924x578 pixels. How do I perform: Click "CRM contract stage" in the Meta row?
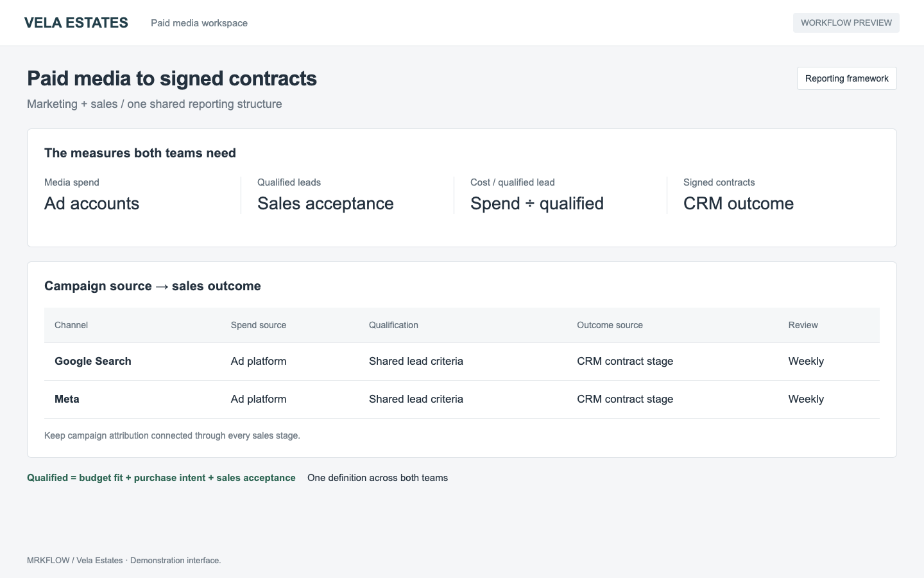tap(625, 399)
